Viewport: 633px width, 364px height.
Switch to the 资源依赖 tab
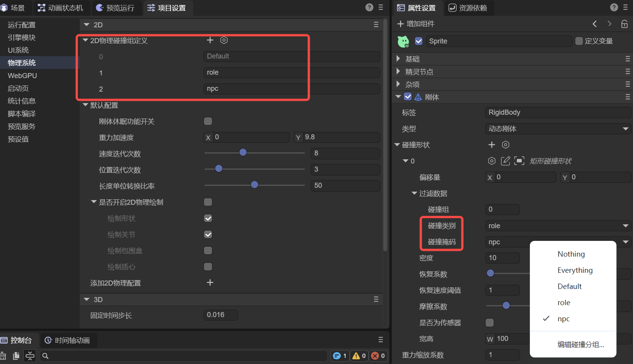(468, 8)
